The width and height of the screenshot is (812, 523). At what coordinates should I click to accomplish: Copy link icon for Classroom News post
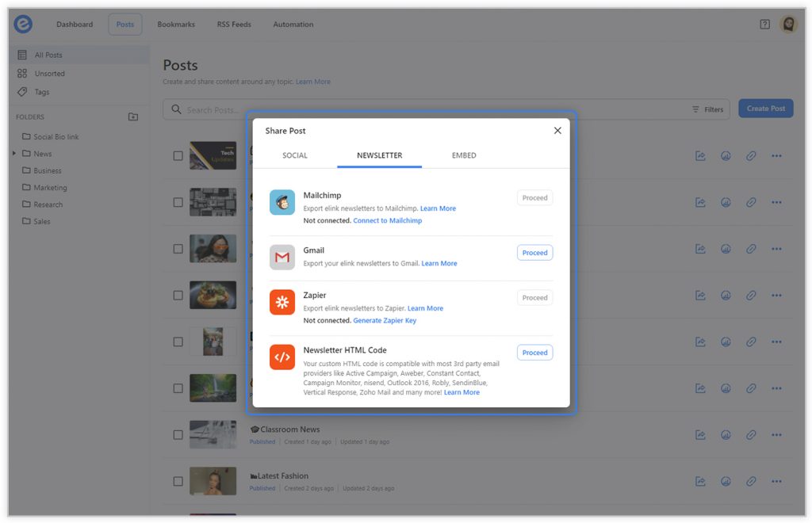751,435
